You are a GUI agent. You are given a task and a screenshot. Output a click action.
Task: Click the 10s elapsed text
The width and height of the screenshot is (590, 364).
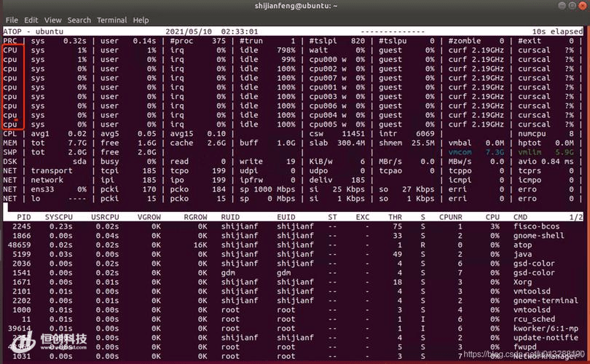tap(557, 31)
